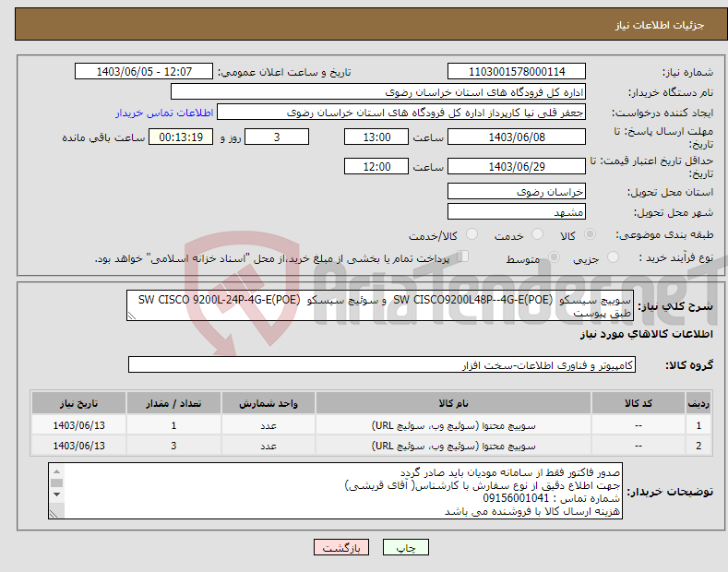Select the کالا radio button
The height and width of the screenshot is (572, 728).
pyautogui.click(x=590, y=234)
